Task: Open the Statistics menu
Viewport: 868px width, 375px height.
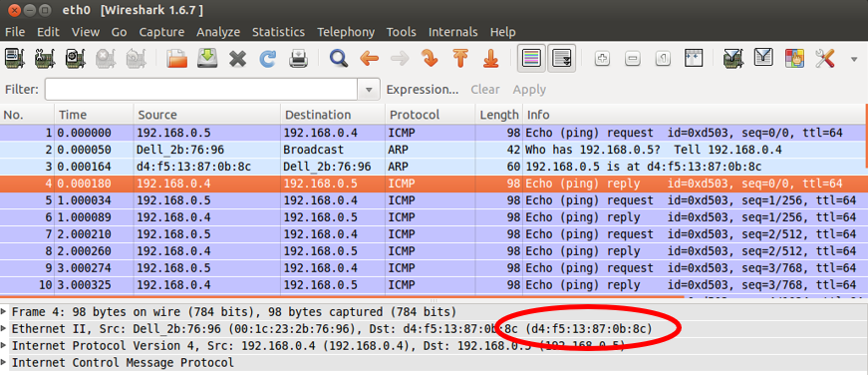Action: (278, 32)
